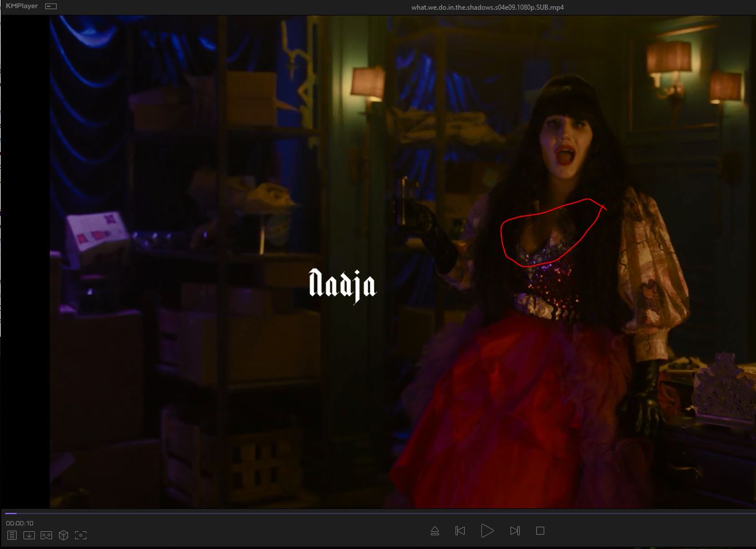
Task: Click the screen capture icon
Action: 81,535
